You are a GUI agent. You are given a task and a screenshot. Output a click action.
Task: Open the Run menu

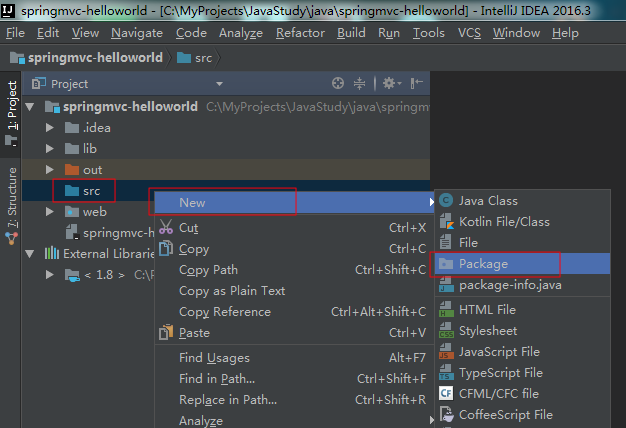click(x=389, y=33)
